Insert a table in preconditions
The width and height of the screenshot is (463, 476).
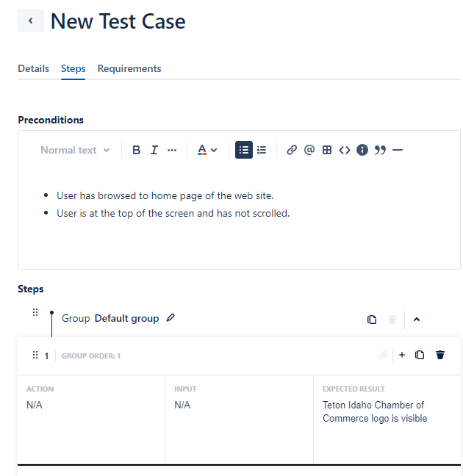327,150
